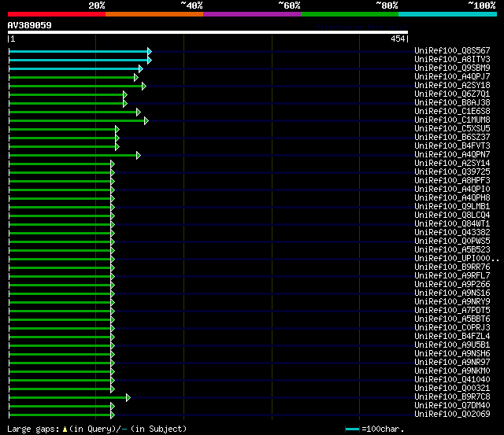504x435 pixels.
Task: Select the UniRef100_A7PDT5 label
Action: pyautogui.click(x=452, y=311)
